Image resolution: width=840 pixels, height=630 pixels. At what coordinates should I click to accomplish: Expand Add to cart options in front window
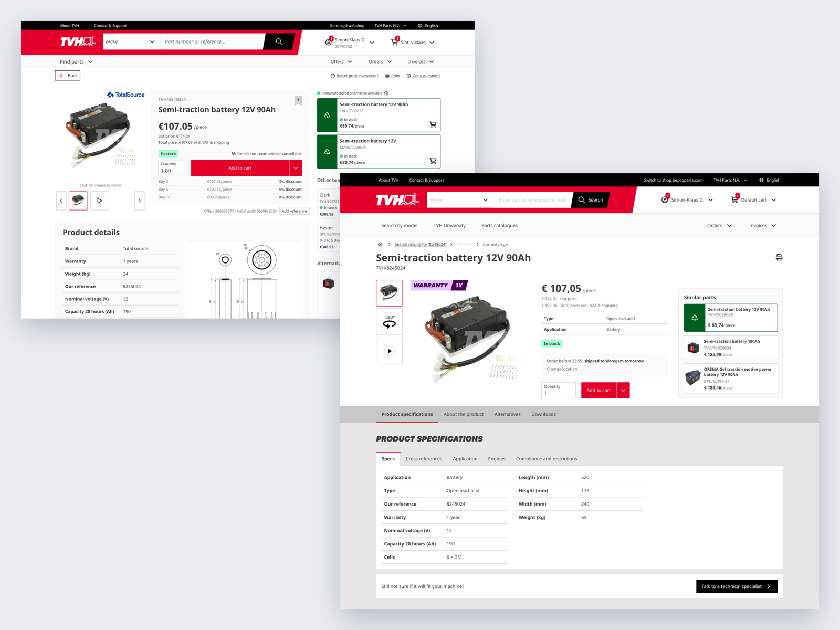pos(623,390)
